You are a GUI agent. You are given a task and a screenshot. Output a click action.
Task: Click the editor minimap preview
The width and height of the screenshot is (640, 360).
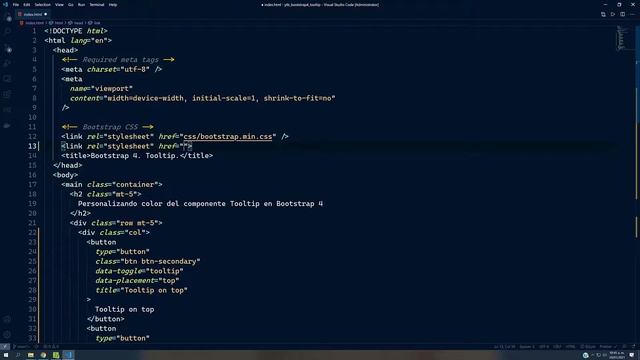pos(622,38)
